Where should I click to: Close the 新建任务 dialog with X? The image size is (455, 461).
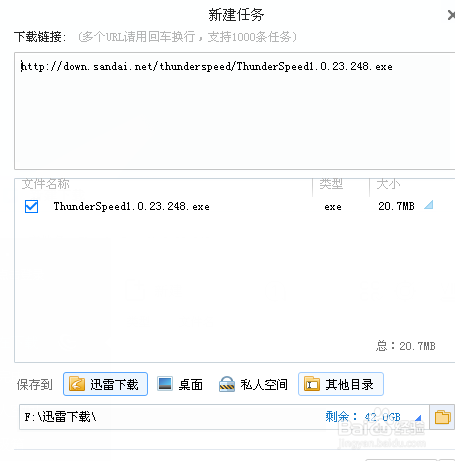coord(451,15)
